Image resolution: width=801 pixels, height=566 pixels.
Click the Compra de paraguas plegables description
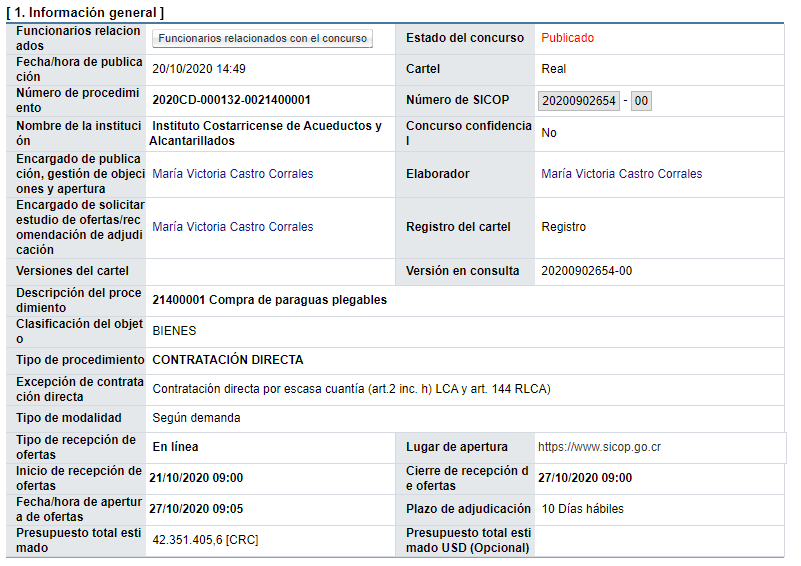(x=269, y=300)
